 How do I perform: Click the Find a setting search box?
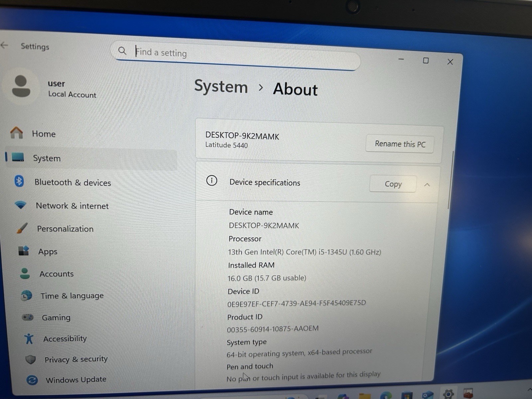[236, 55]
